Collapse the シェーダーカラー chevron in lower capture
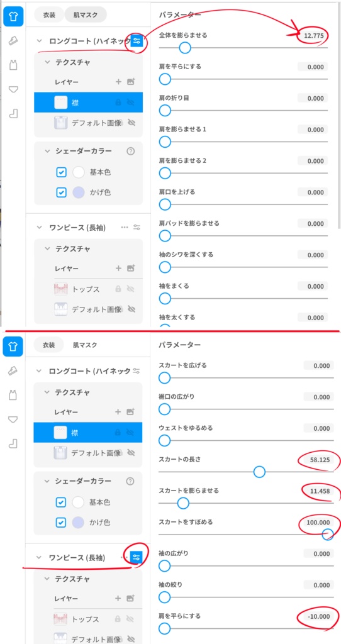 point(47,481)
